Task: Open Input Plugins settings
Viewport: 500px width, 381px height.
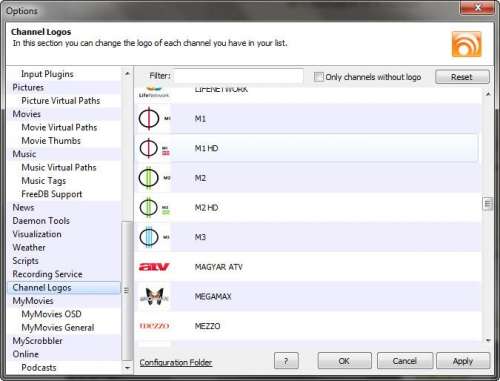Action: click(47, 74)
